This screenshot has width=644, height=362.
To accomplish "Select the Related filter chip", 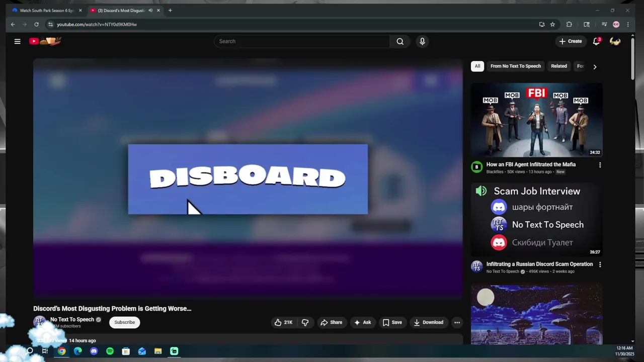I will pyautogui.click(x=558, y=66).
